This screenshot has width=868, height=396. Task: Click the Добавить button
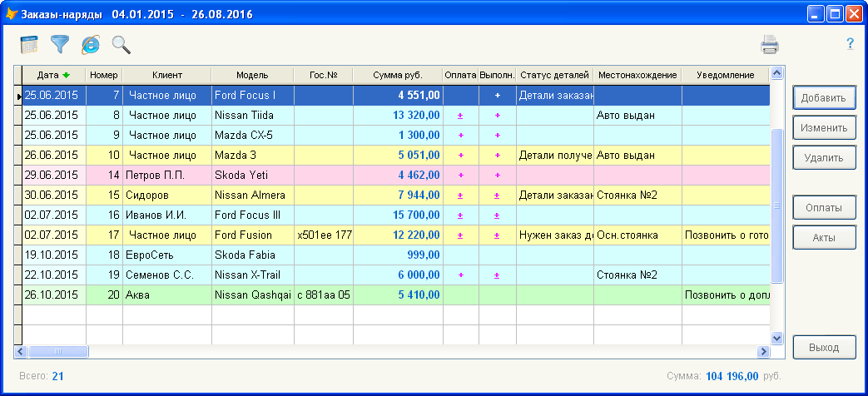[x=824, y=98]
